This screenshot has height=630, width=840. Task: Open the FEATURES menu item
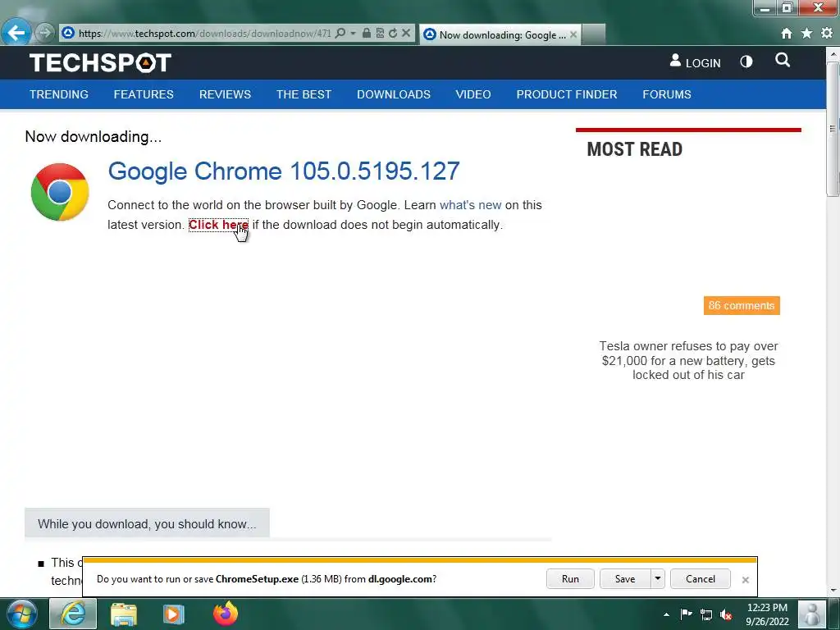tap(144, 94)
